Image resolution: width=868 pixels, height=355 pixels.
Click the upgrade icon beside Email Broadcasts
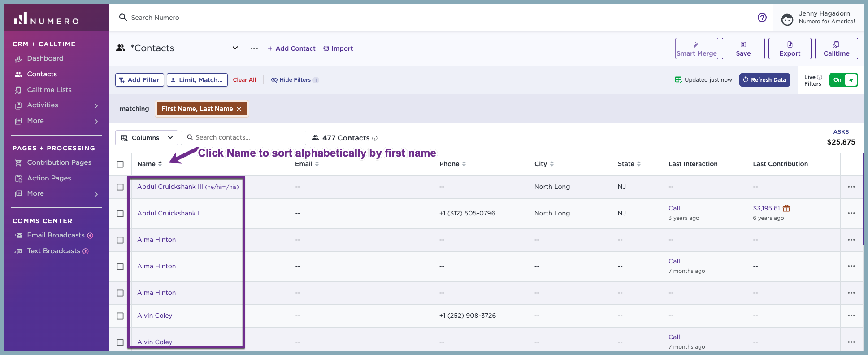90,236
